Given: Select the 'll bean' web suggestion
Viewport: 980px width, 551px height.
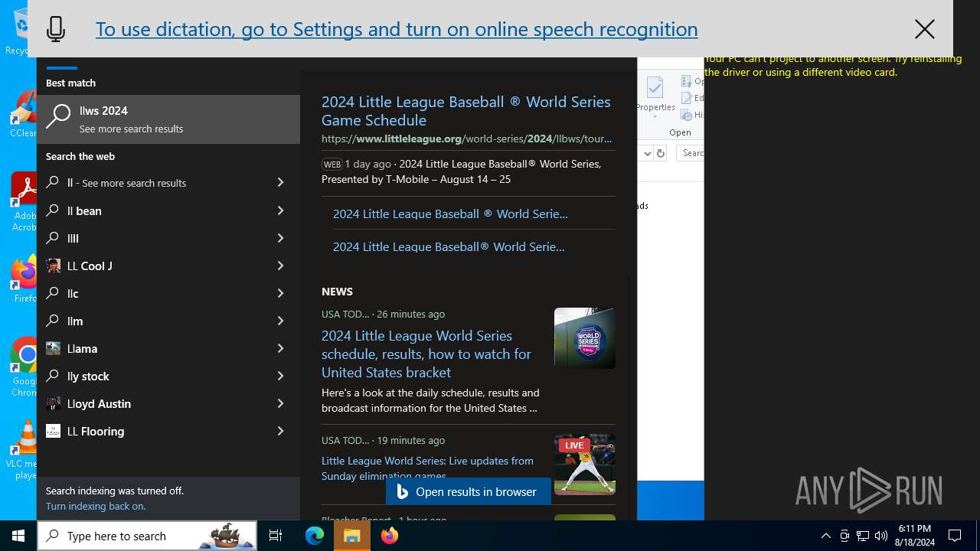Looking at the screenshot, I should (84, 210).
